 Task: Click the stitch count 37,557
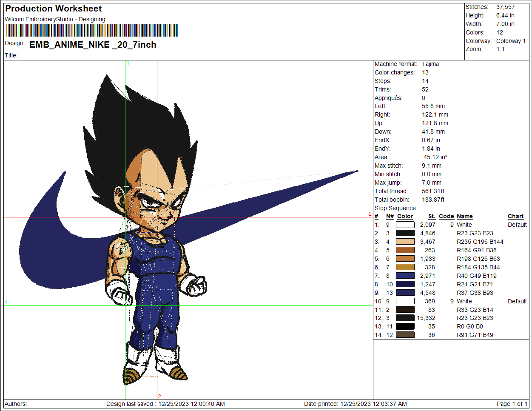[505, 7]
